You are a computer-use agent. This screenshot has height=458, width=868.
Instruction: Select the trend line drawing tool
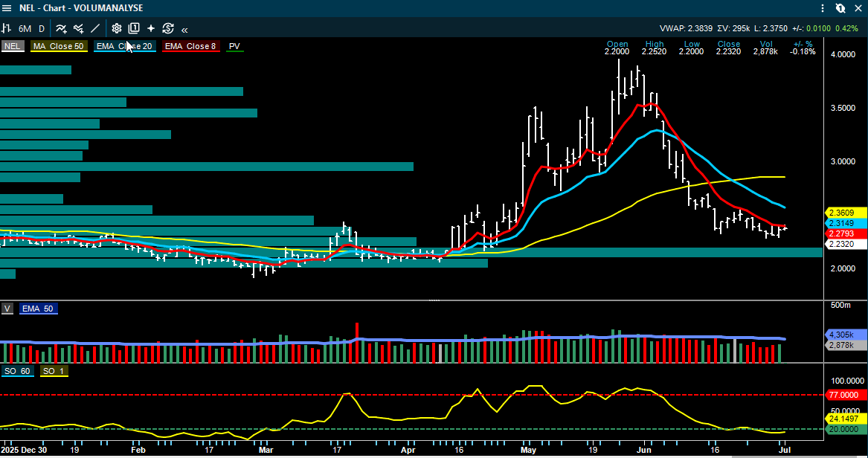click(x=95, y=29)
